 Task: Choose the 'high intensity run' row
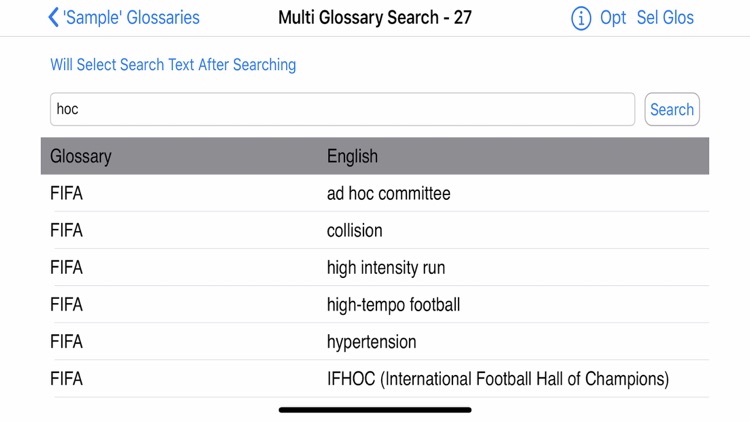point(386,267)
